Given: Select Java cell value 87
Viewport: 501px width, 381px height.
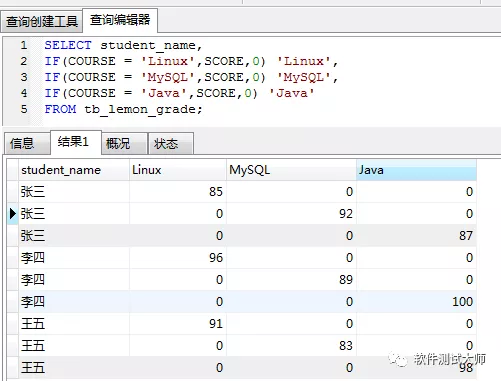Looking at the screenshot, I should pos(416,236).
